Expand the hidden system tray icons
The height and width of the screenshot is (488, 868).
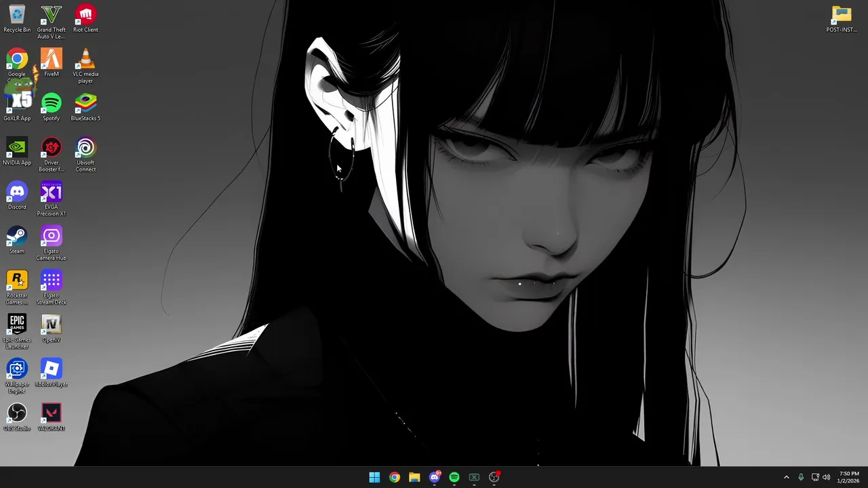(x=787, y=477)
